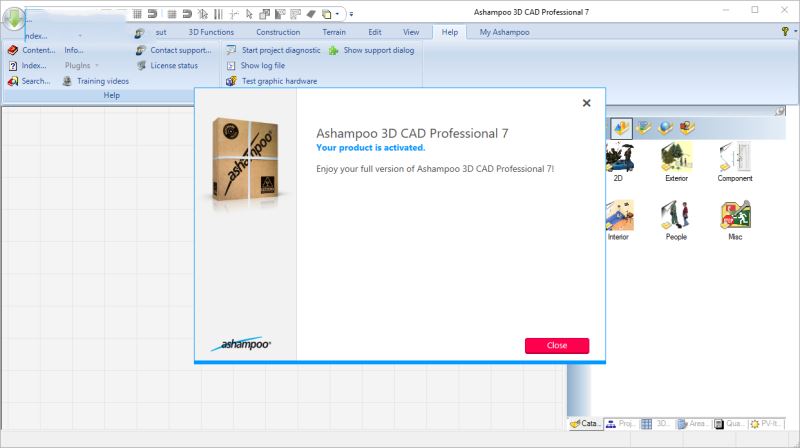Click the catalog panel pin icon
This screenshot has height=448, width=800.
point(780,111)
